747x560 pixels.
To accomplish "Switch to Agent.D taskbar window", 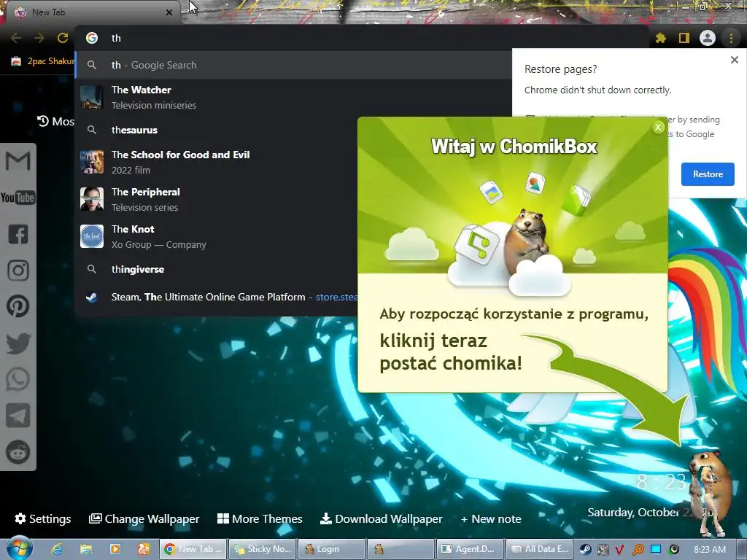I will [469, 549].
